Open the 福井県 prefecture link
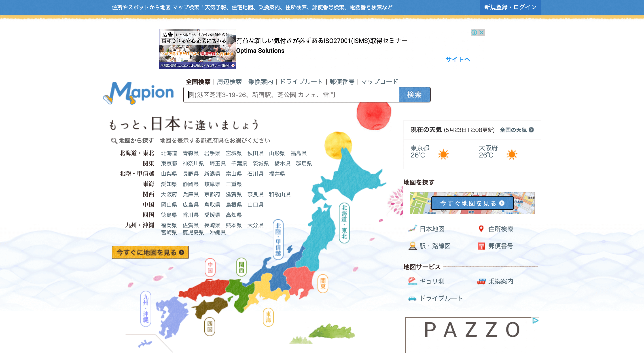Screen dimensions: 644x353 (277, 174)
